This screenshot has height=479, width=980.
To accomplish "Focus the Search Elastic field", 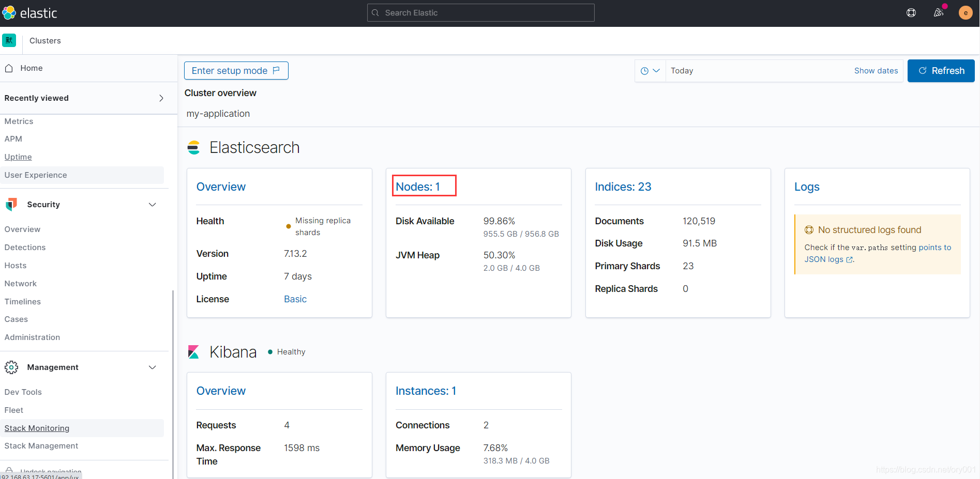I will pyautogui.click(x=481, y=13).
